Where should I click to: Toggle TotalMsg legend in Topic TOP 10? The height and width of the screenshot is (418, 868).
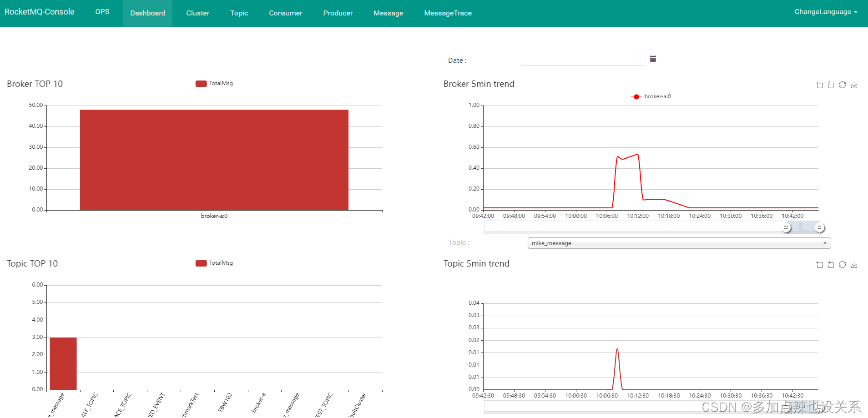214,263
